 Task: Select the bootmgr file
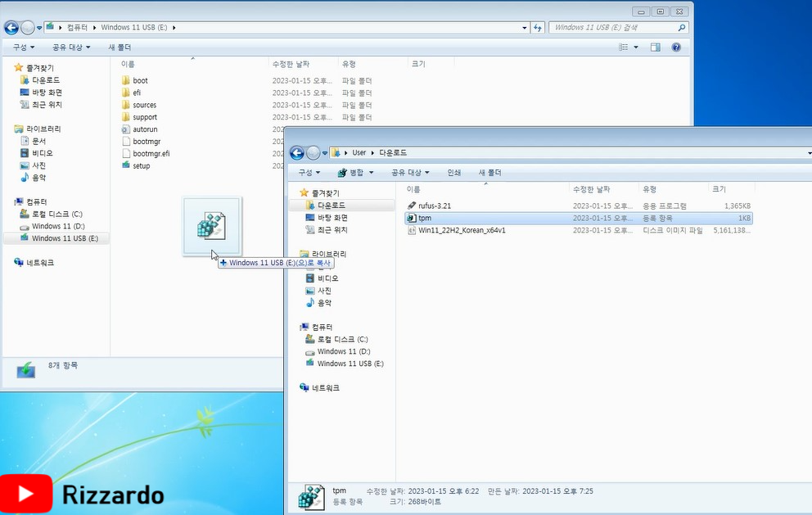click(146, 142)
